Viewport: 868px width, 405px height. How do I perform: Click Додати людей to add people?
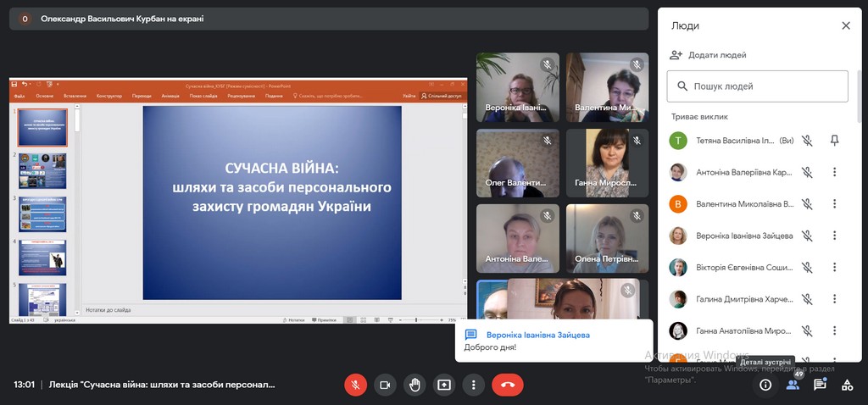pos(708,55)
